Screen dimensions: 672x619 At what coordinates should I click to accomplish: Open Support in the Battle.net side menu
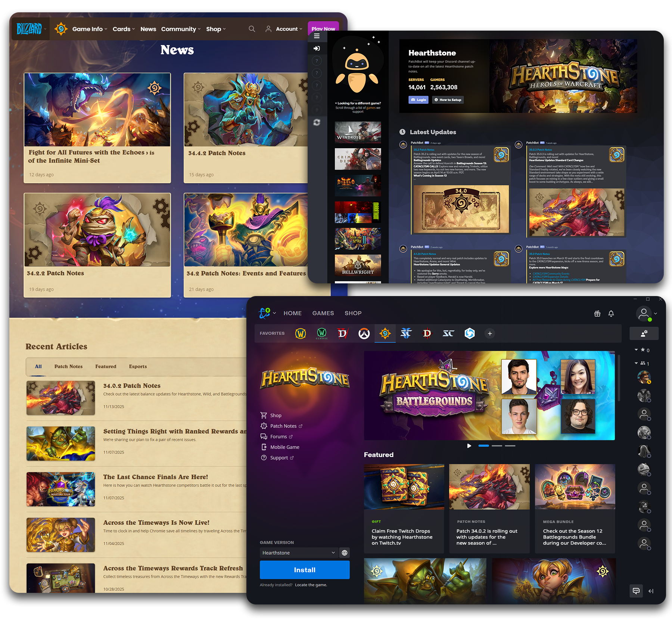tap(277, 458)
